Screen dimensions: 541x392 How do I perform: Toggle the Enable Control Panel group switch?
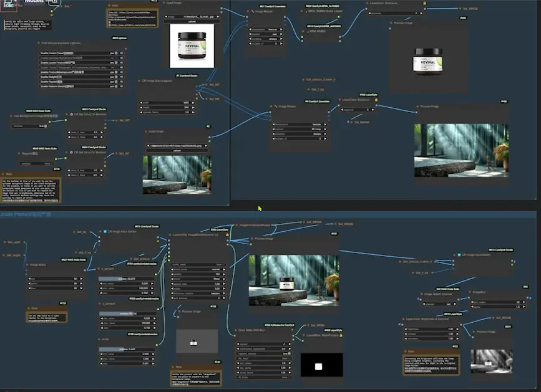pos(116,54)
